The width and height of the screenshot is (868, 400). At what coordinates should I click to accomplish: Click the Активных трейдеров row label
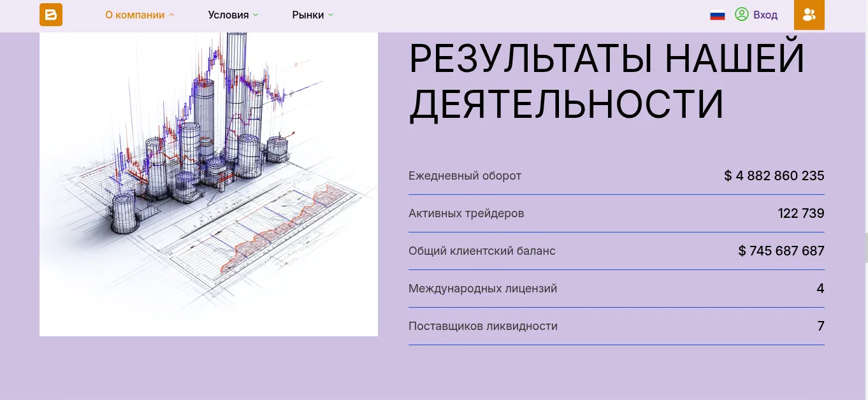click(x=466, y=213)
